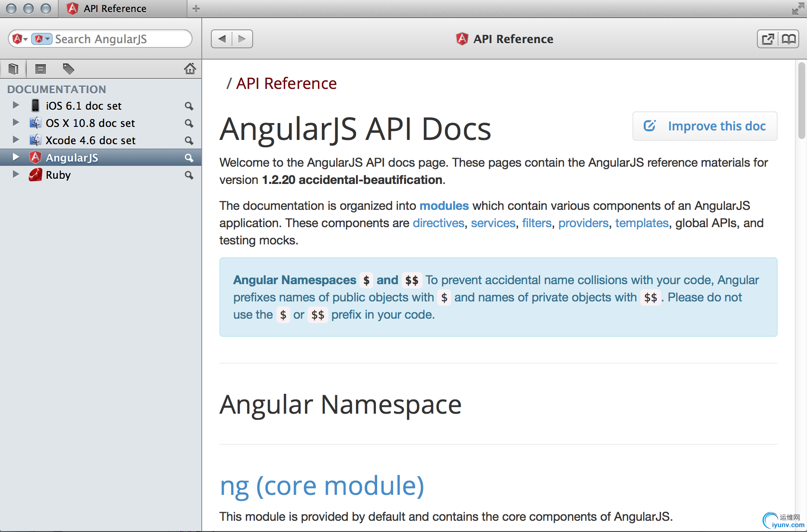The image size is (807, 532).
Task: Open the bookmarks book icon
Action: 788,39
